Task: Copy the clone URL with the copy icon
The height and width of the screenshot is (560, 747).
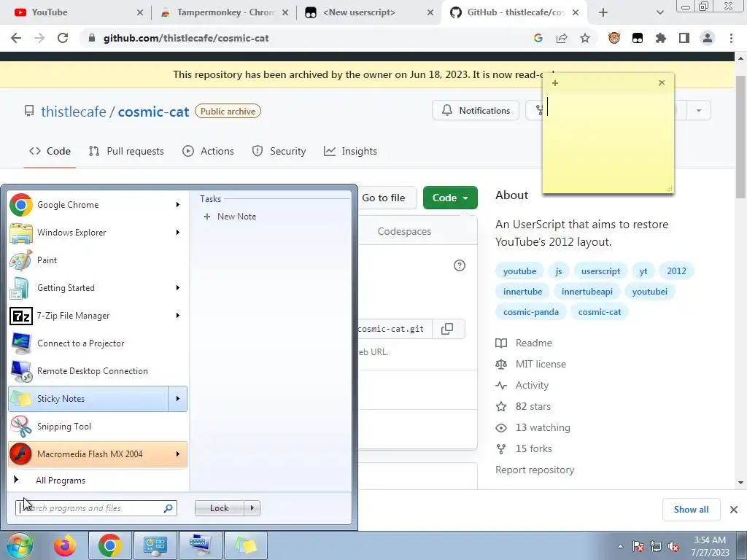Action: coord(447,329)
